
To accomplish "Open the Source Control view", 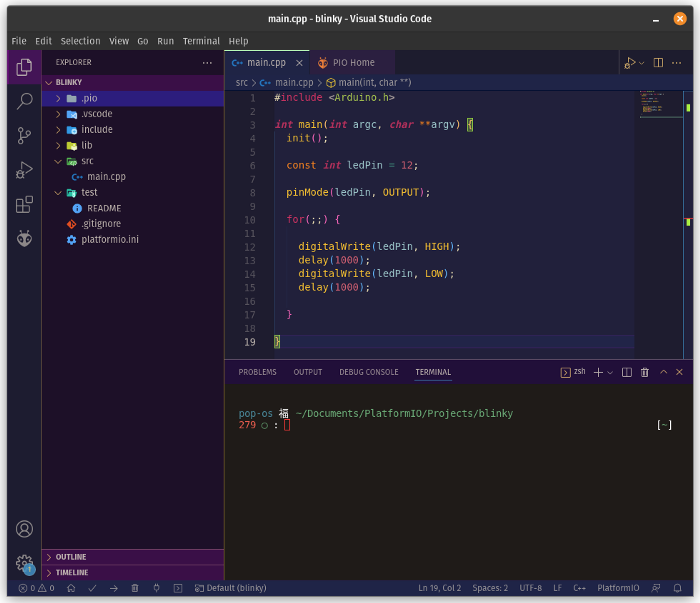I will [x=25, y=135].
